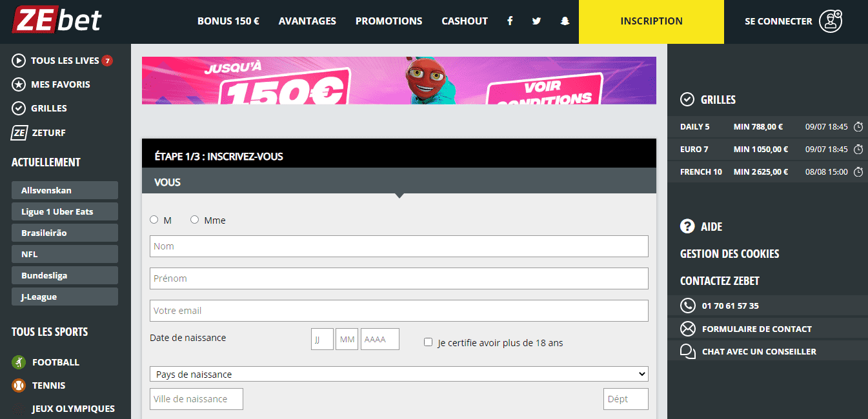Image resolution: width=868 pixels, height=419 pixels.
Task: Click the stopwatch icon on French 10 row
Action: (x=858, y=172)
